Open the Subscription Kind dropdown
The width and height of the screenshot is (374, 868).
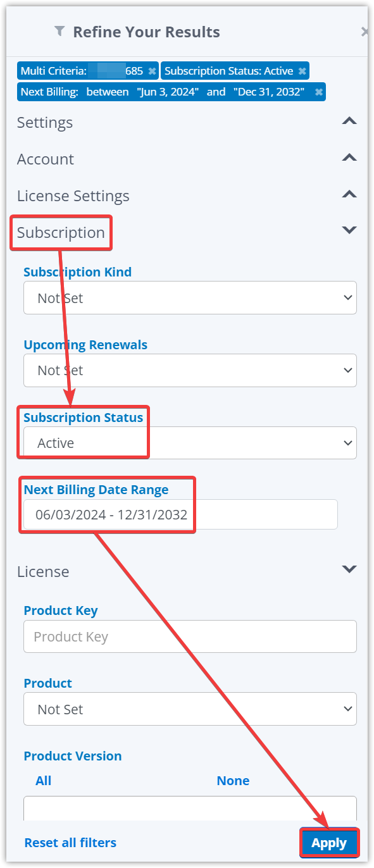(x=190, y=297)
